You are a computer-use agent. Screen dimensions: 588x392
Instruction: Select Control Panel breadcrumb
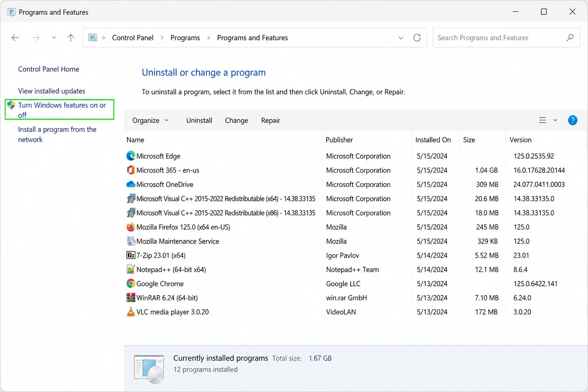point(133,38)
